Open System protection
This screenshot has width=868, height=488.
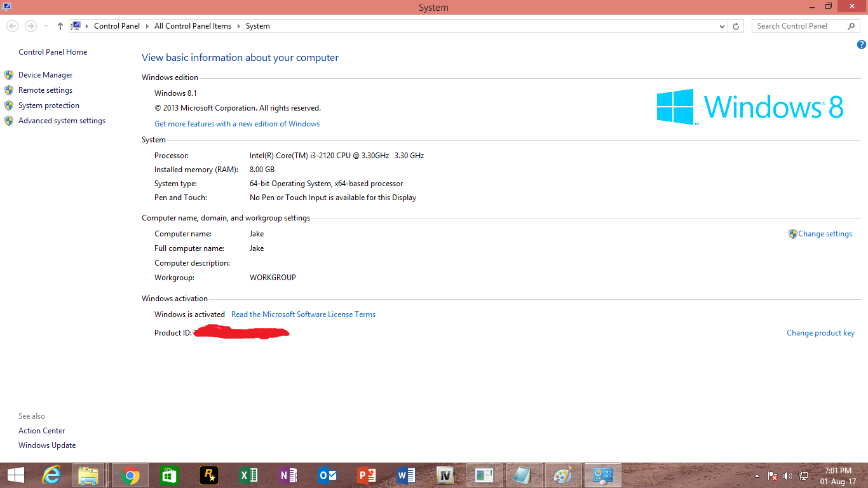point(49,105)
